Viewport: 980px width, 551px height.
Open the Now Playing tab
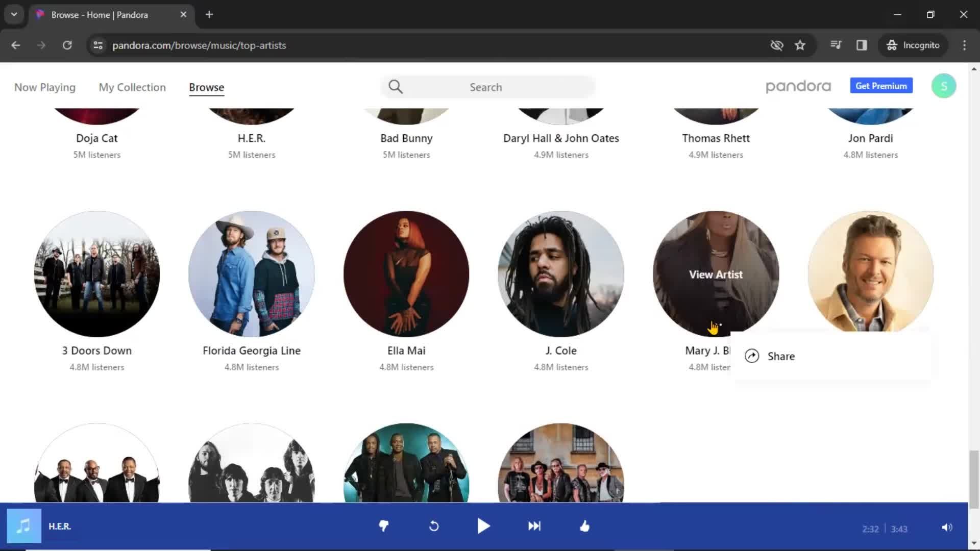coord(45,87)
